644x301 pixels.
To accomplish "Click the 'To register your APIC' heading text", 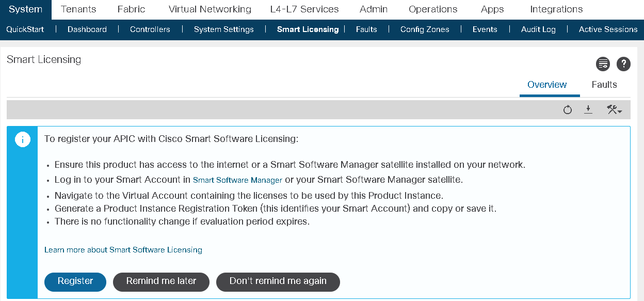I will tap(171, 139).
